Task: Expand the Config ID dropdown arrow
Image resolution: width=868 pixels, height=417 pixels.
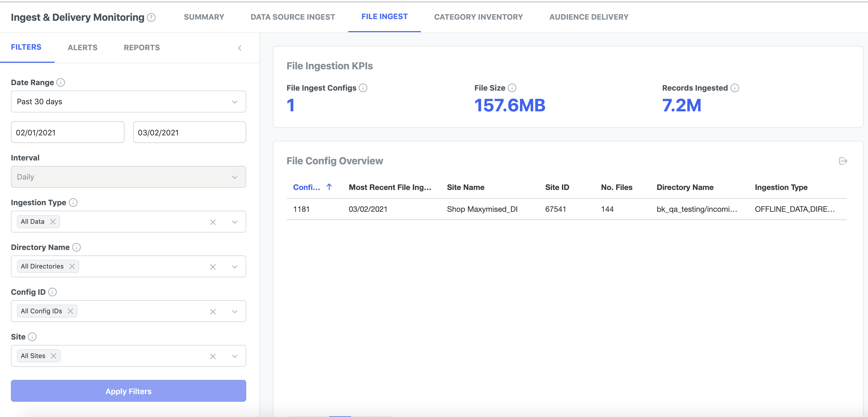Action: pyautogui.click(x=234, y=312)
